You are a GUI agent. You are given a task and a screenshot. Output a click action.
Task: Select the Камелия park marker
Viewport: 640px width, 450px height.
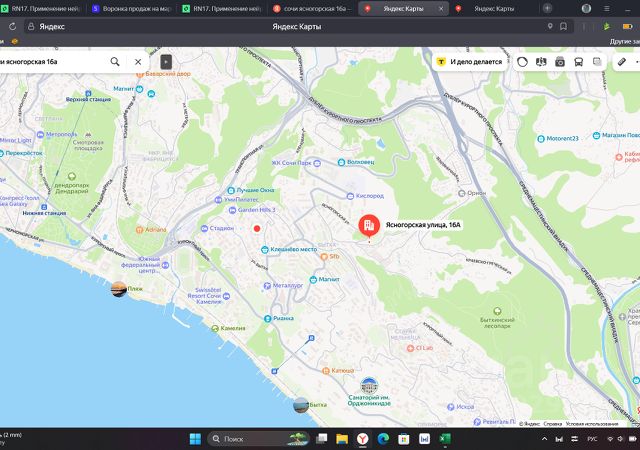(x=215, y=328)
